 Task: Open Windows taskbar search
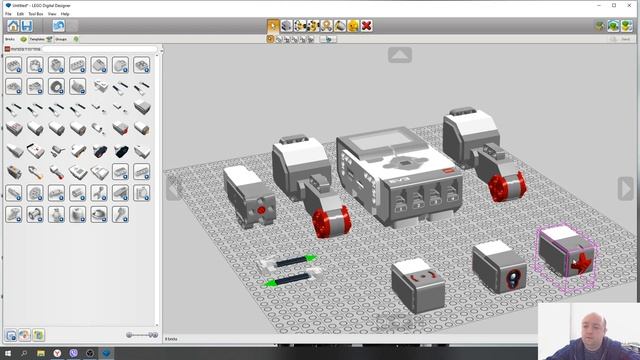(x=24, y=353)
